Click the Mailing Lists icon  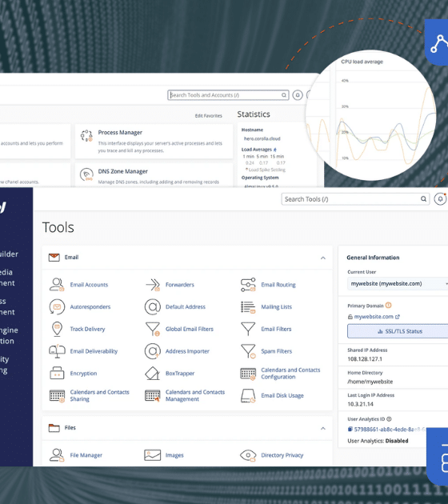click(248, 307)
